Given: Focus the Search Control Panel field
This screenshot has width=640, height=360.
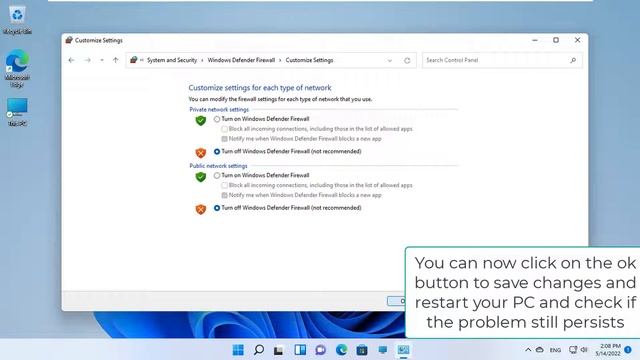Looking at the screenshot, I should (502, 60).
